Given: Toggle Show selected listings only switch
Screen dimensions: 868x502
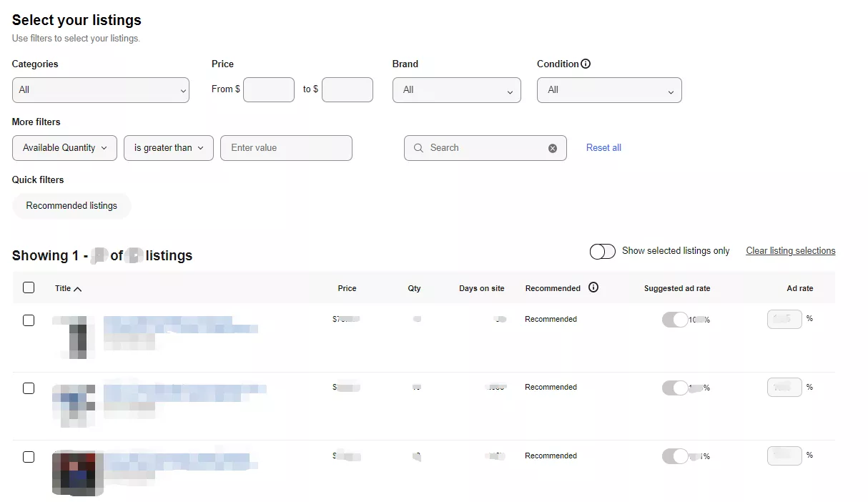Looking at the screenshot, I should pos(602,251).
